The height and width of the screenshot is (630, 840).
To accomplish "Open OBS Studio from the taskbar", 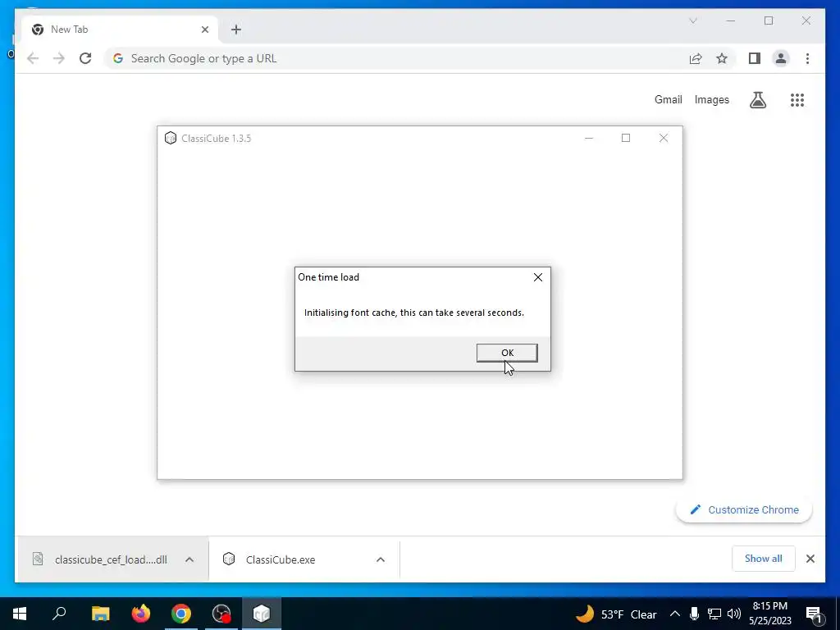I will coord(221,614).
